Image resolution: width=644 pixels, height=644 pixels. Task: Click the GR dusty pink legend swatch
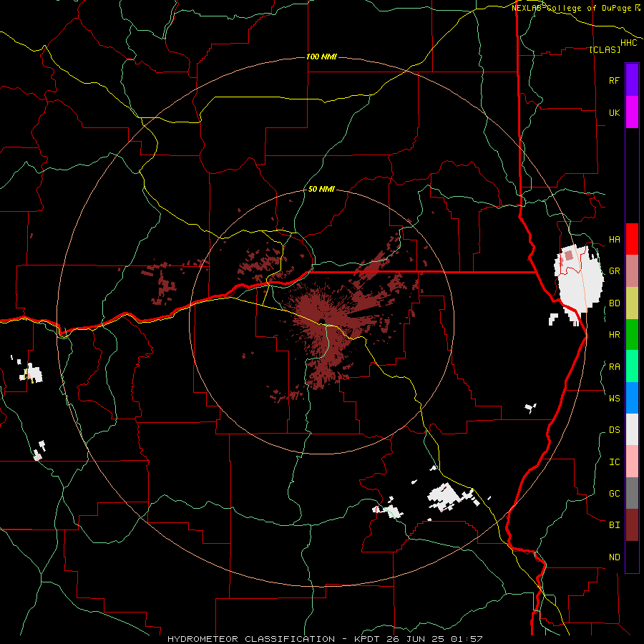click(632, 271)
